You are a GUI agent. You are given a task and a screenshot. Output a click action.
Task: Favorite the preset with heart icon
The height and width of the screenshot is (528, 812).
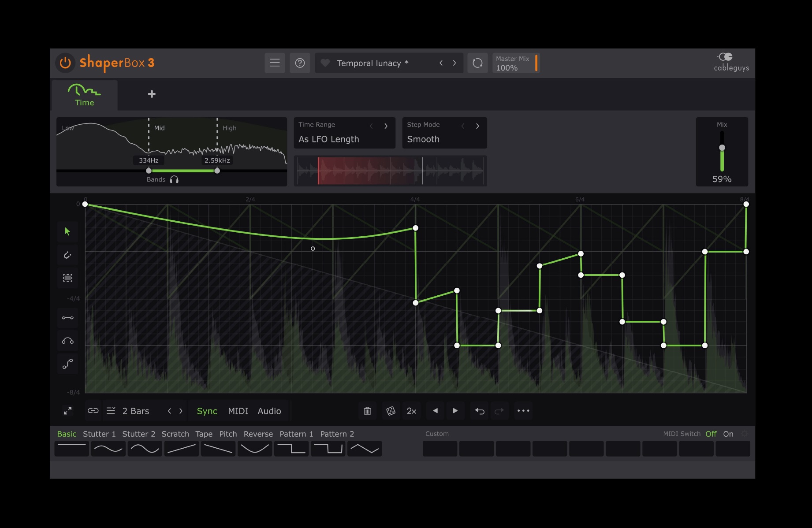[325, 63]
